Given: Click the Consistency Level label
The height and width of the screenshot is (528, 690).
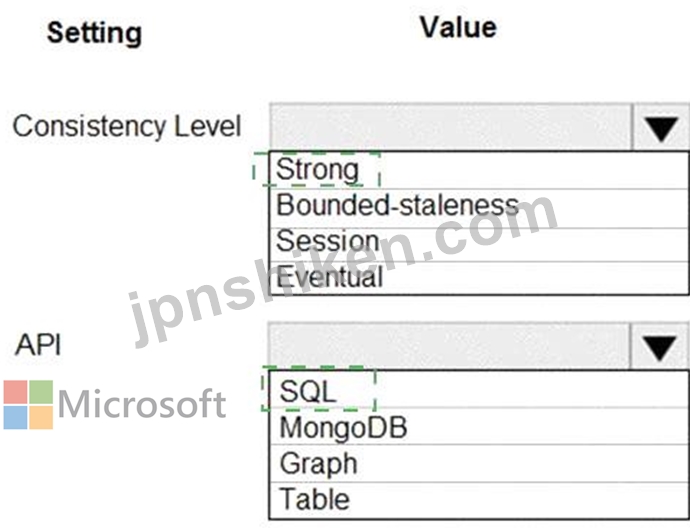Looking at the screenshot, I should [127, 126].
